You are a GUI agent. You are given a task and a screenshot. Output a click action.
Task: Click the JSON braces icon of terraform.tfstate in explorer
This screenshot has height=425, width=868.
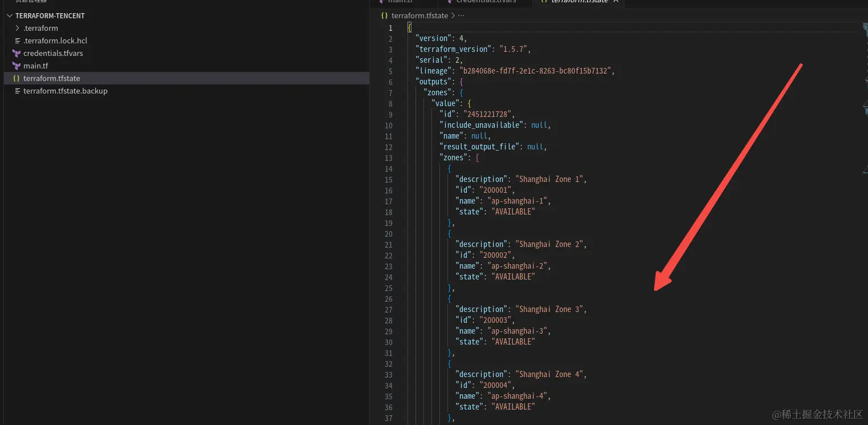pos(17,78)
